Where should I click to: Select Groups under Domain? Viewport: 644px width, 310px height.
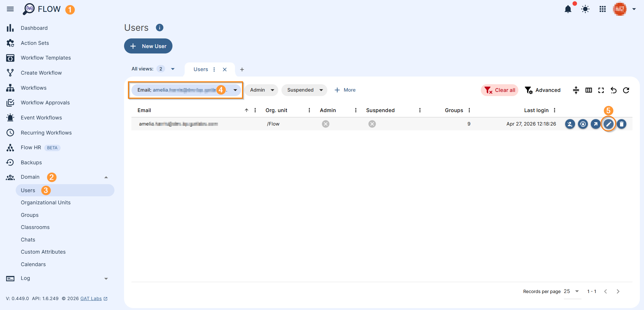[x=29, y=215]
